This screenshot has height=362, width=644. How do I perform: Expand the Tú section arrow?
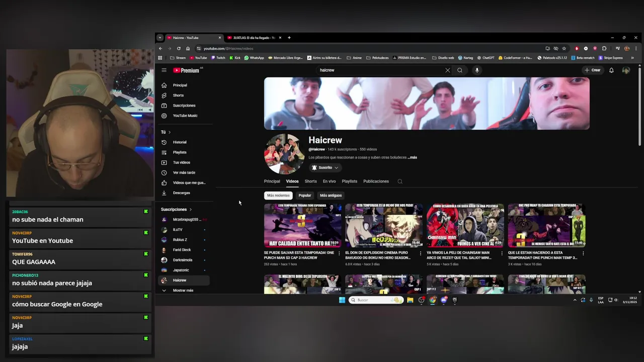click(169, 132)
